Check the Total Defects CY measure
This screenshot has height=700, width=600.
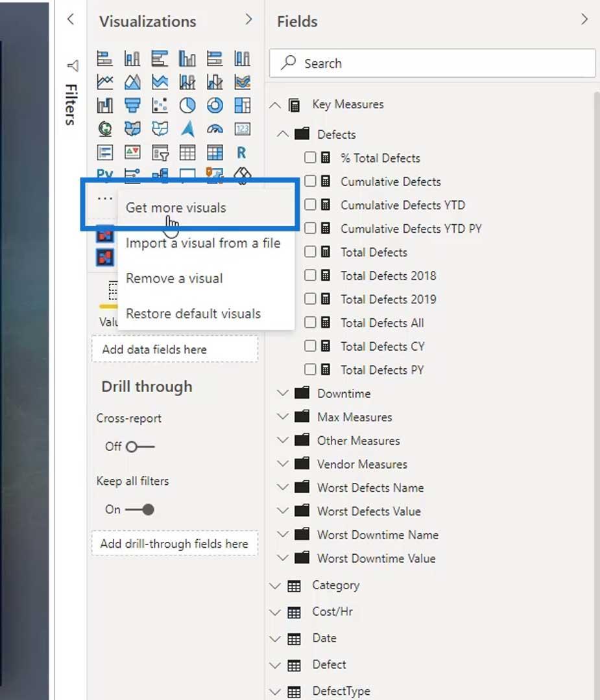[310, 346]
